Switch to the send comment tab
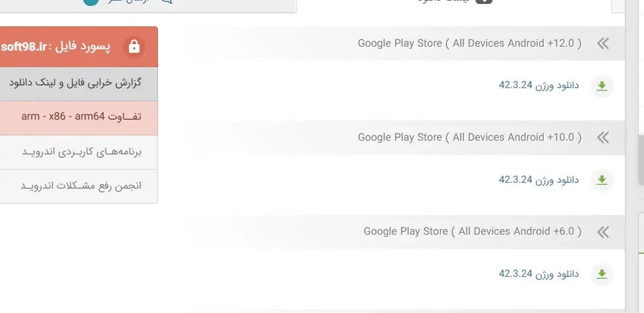Screen dimensions: 644x313 132,3
